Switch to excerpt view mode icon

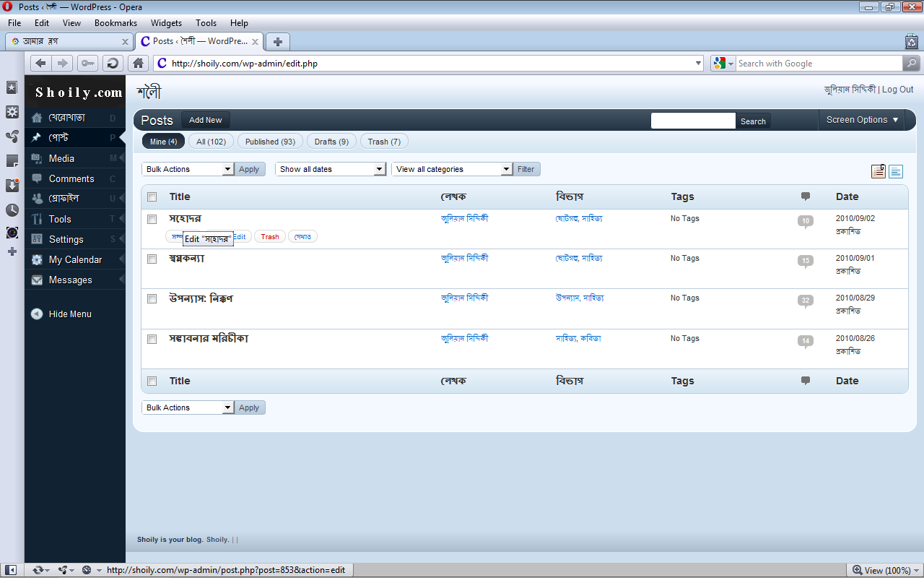(x=896, y=171)
